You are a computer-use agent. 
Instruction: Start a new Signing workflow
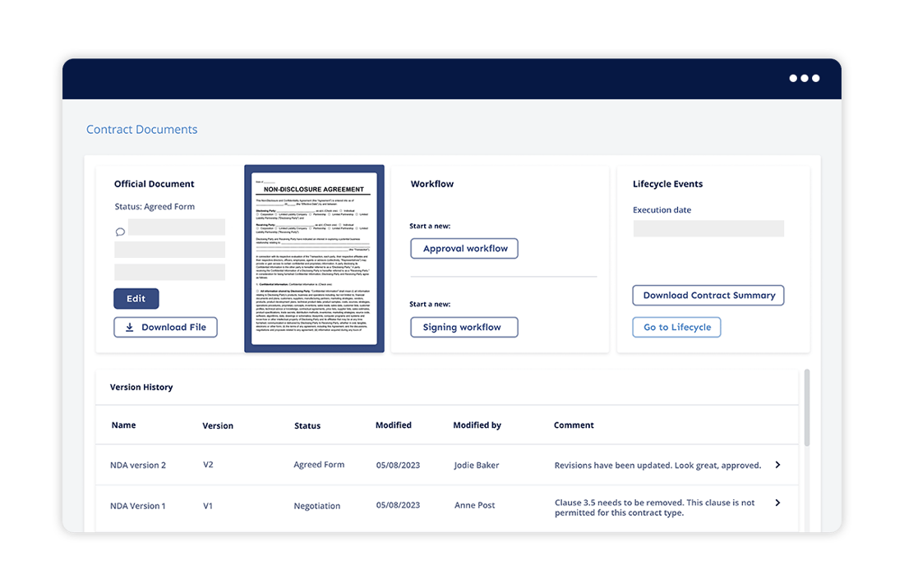click(x=464, y=327)
